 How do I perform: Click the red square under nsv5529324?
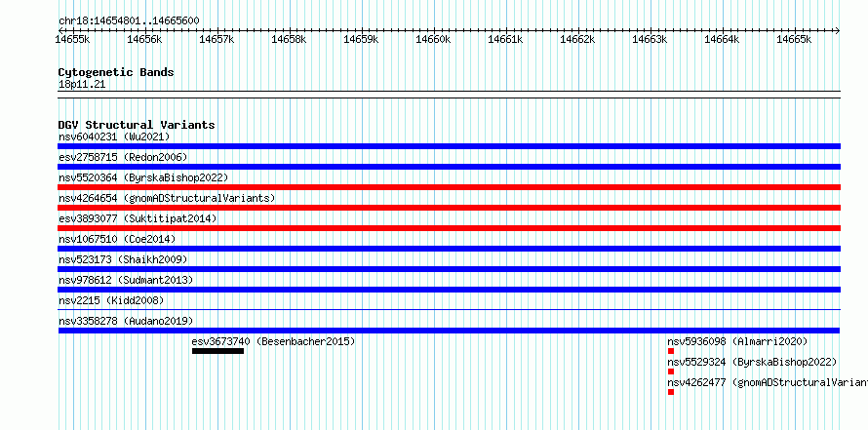(x=671, y=371)
